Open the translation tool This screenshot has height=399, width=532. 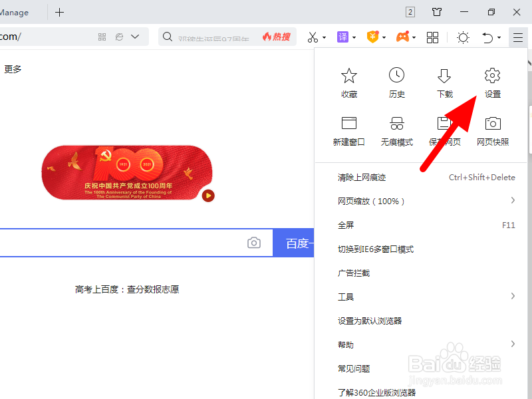343,37
